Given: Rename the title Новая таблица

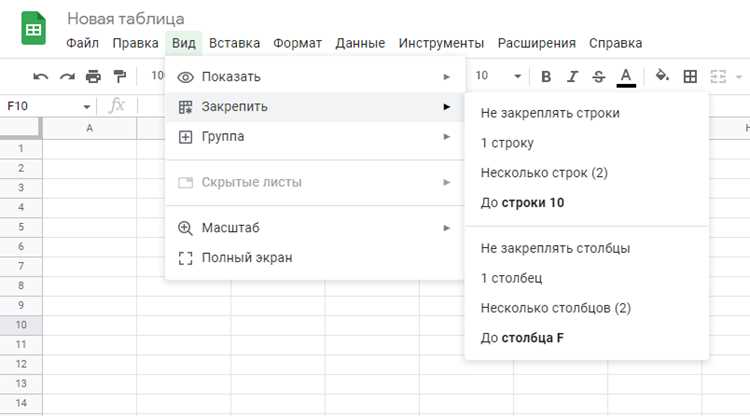Looking at the screenshot, I should coord(126,19).
